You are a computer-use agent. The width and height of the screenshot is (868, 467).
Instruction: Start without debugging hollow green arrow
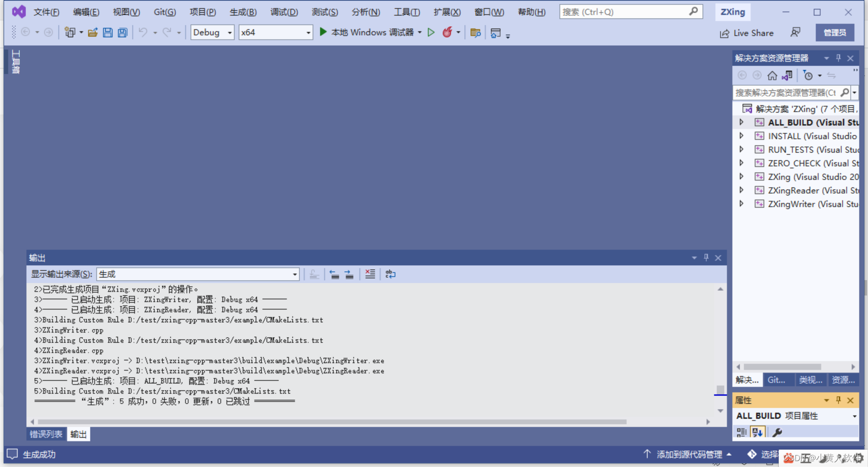(x=431, y=32)
